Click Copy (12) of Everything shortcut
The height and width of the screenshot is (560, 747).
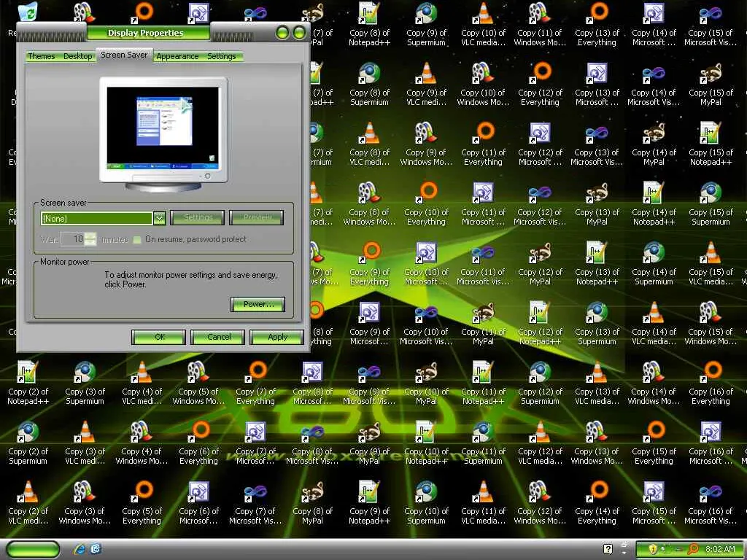540,74
